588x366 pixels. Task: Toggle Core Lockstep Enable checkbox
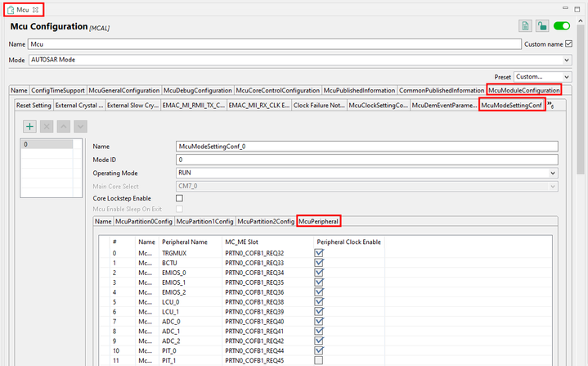180,198
